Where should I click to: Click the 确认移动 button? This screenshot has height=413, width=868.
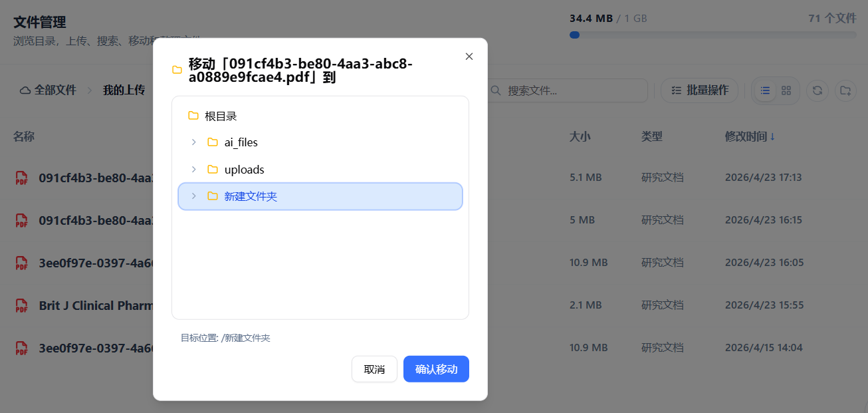[436, 369]
